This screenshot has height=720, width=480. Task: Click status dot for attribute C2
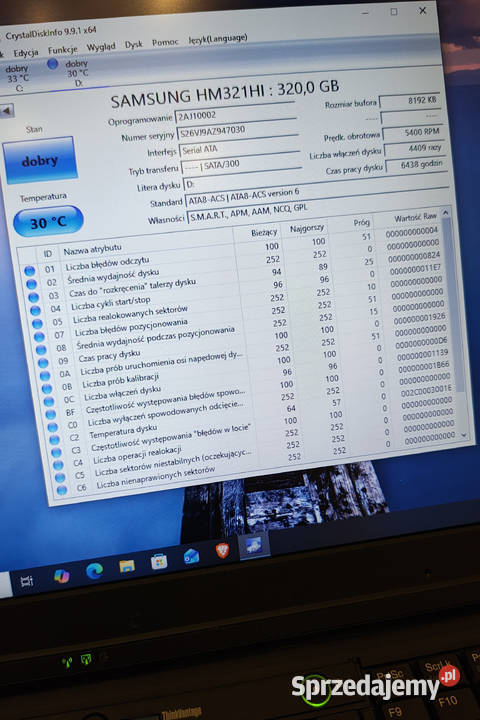click(x=54, y=440)
